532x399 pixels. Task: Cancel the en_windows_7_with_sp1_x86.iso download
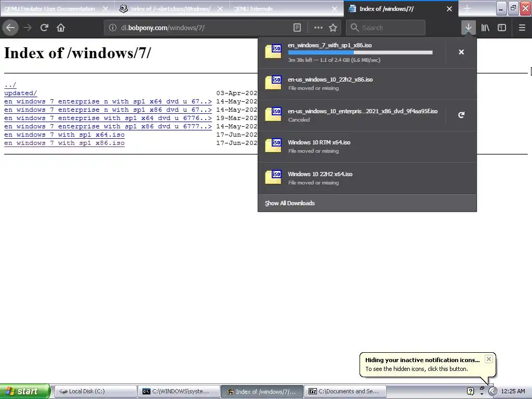(x=461, y=52)
